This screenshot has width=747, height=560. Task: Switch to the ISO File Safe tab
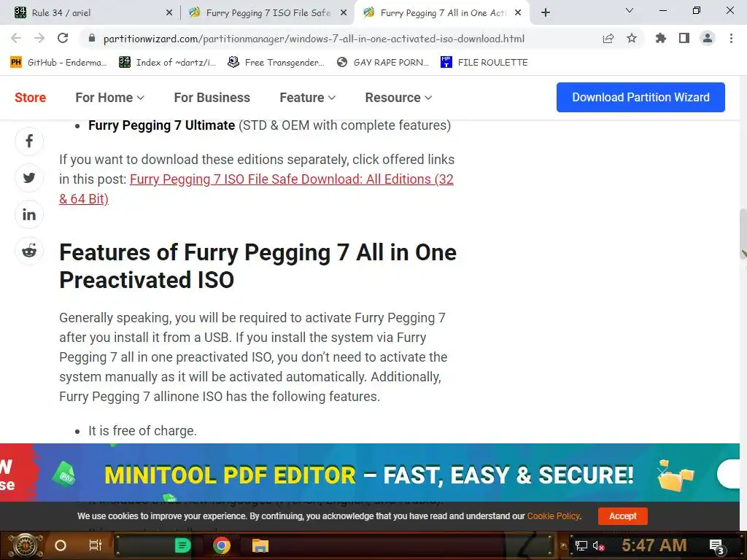coord(267,13)
